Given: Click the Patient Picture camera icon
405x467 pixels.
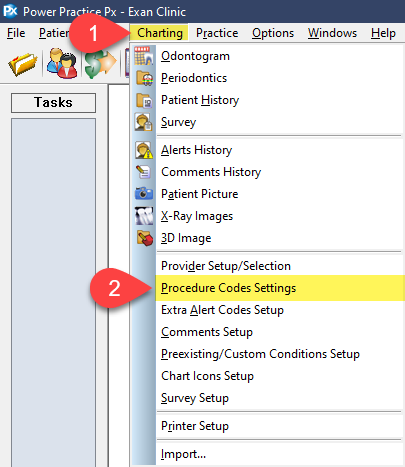Looking at the screenshot, I should [x=144, y=194].
